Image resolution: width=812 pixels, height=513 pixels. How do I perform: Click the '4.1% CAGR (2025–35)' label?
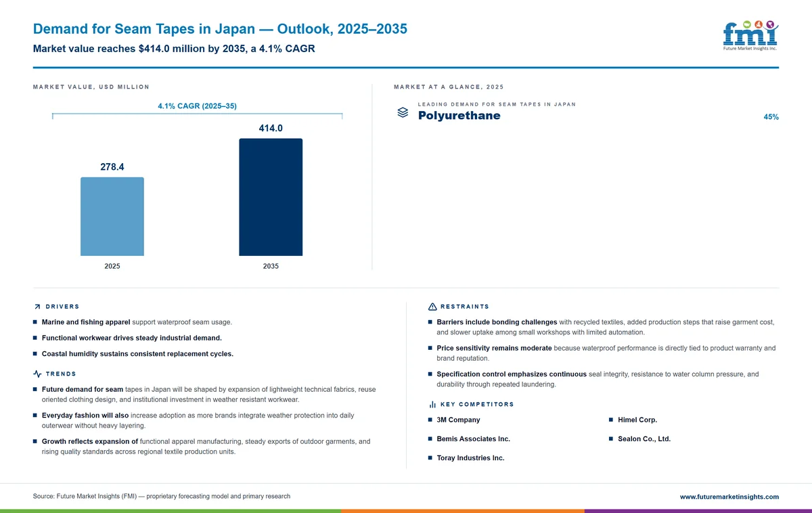[197, 106]
